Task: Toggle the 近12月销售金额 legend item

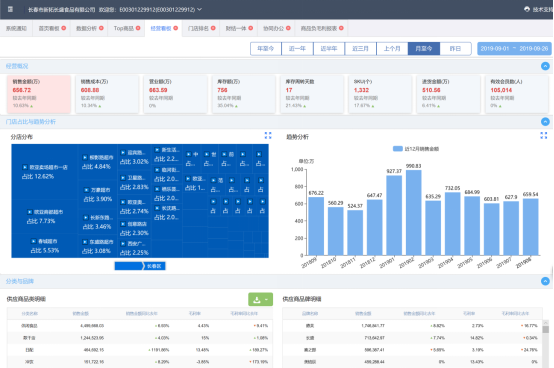Action: pyautogui.click(x=416, y=149)
